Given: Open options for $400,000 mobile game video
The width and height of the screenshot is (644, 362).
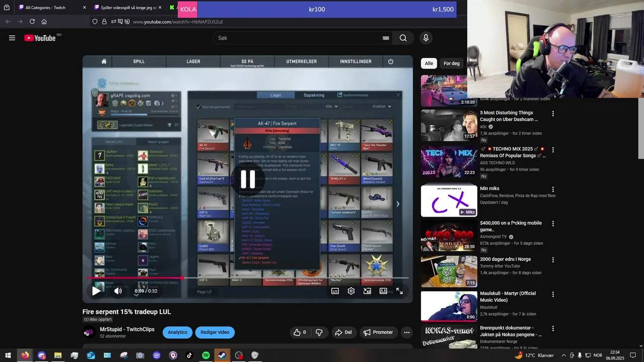Looking at the screenshot, I should click(553, 223).
